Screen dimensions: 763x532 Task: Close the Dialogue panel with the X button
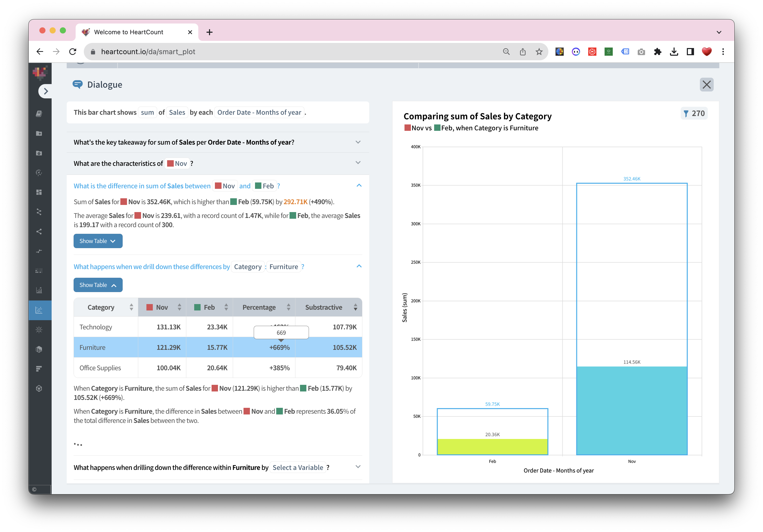click(x=707, y=85)
